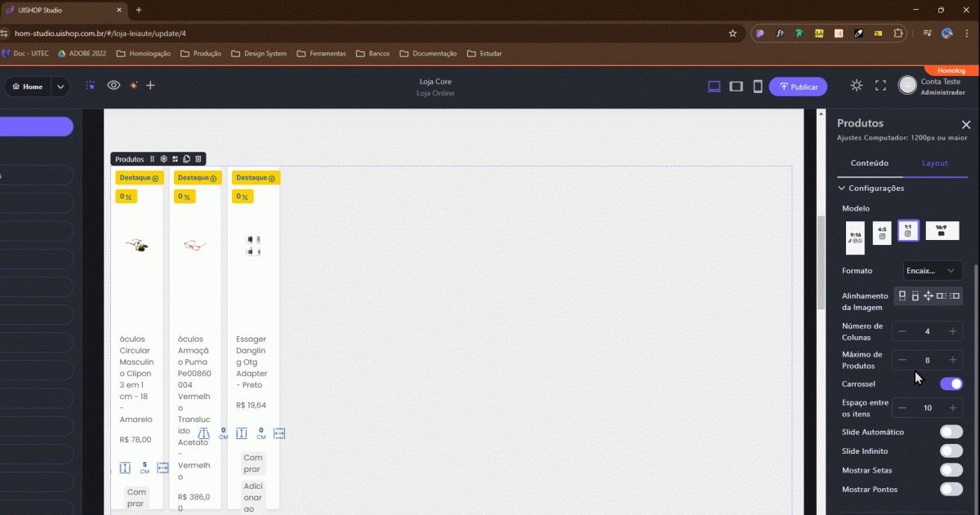This screenshot has height=515, width=980.
Task: Enable the Mostrar Setas switch
Action: (x=951, y=470)
